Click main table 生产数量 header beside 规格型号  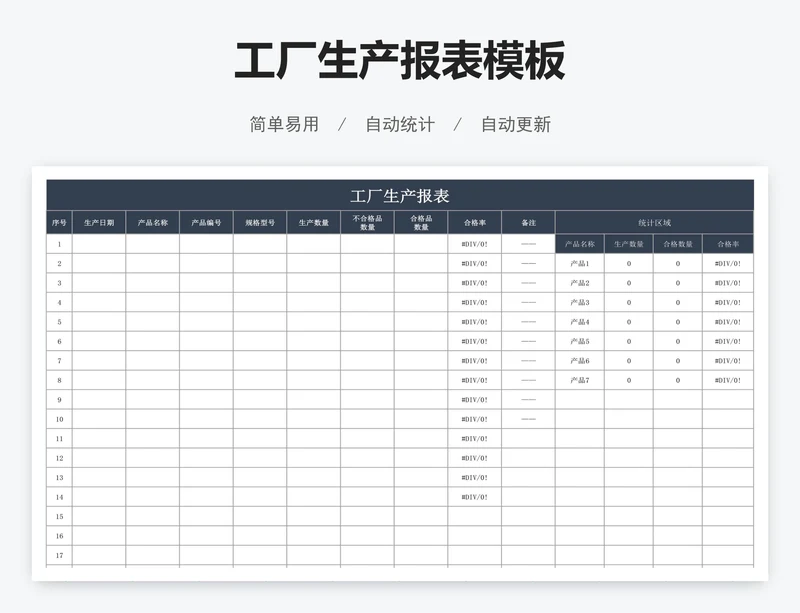coord(313,223)
